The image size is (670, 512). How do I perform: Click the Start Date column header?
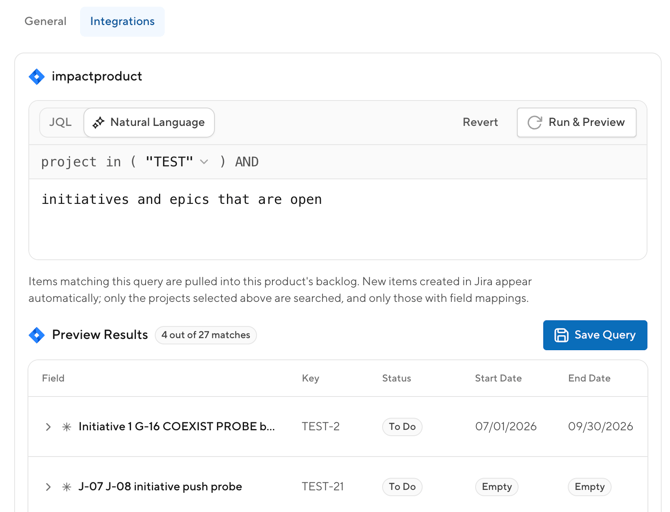[498, 378]
